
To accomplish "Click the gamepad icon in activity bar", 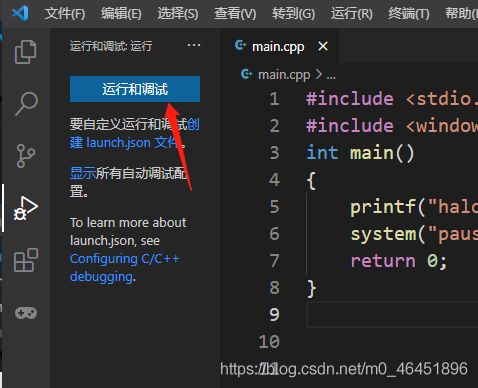I will [x=26, y=313].
